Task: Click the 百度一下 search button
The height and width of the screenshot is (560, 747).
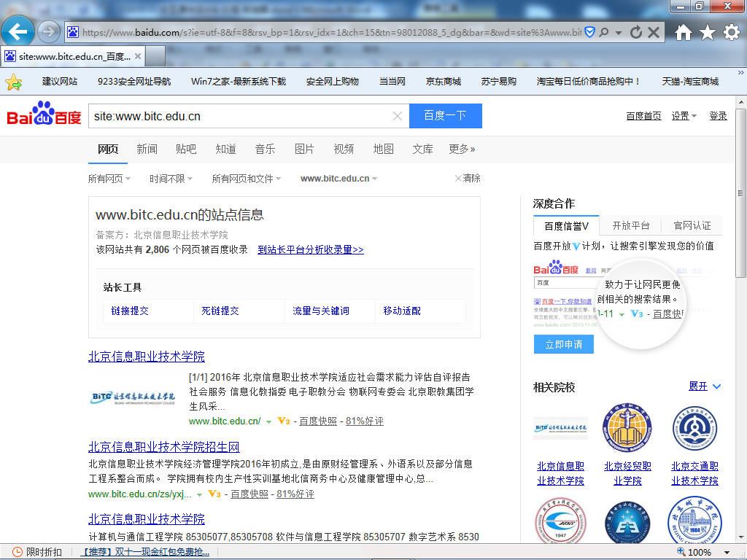Action: click(446, 116)
